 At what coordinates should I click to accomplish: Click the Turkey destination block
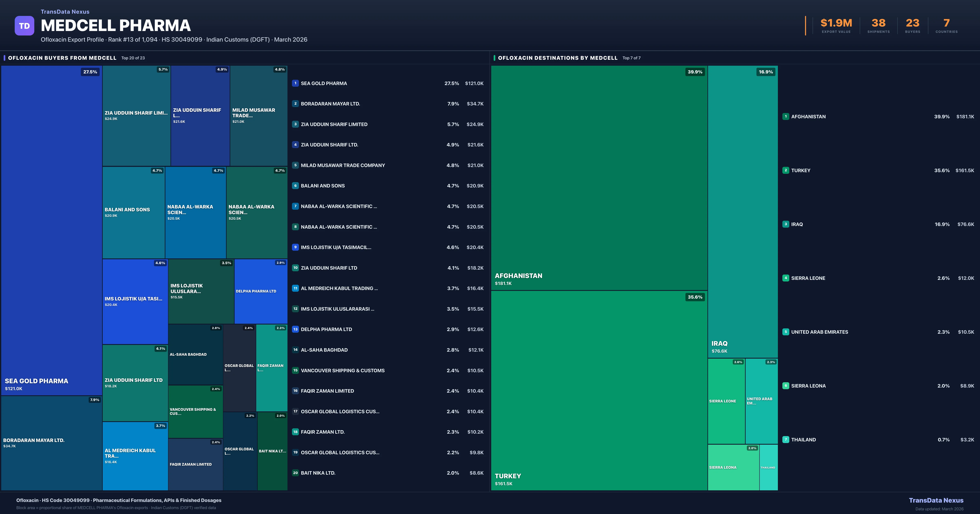tap(599, 390)
